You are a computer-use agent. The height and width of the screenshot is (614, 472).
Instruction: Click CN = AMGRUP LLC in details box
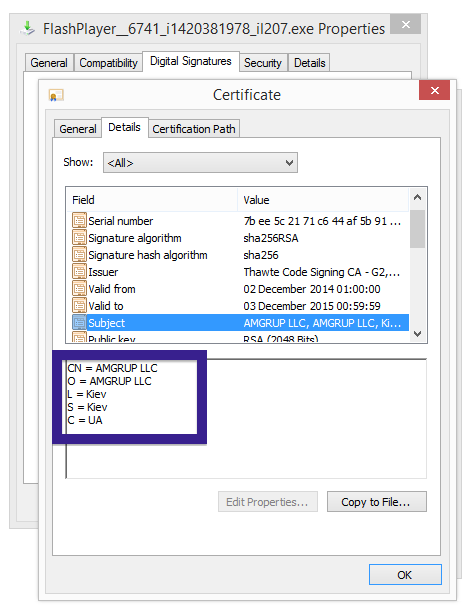(x=112, y=368)
